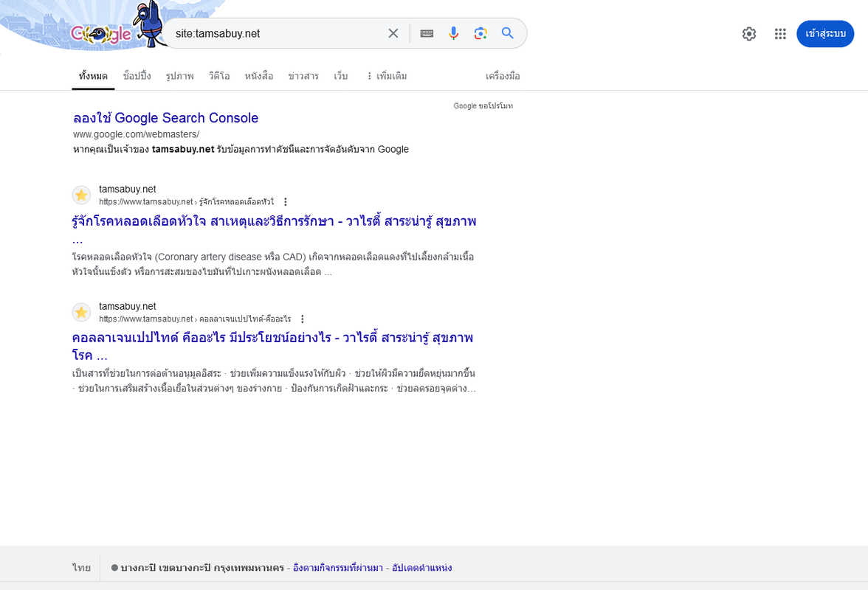Open the รู้จักโรคหลอดเลือดหัวใจ result title link
The image size is (868, 590).
pos(274,229)
